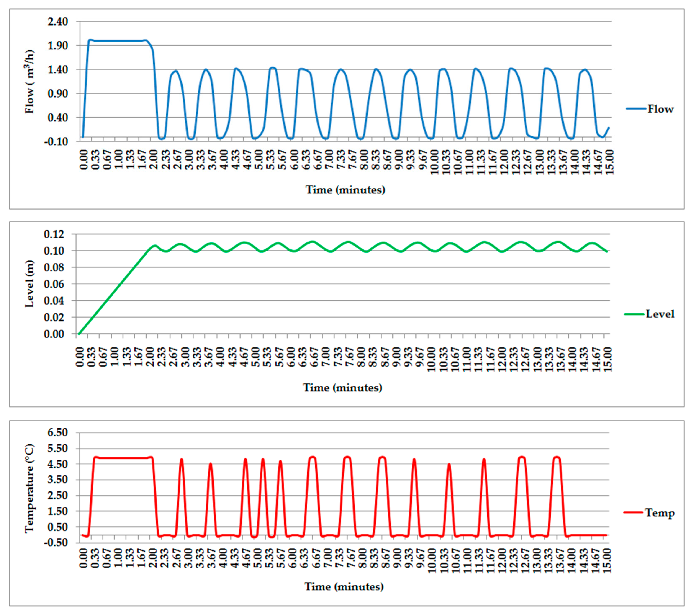Click the green Level legend line swatch
The height and width of the screenshot is (616, 692).
[634, 314]
